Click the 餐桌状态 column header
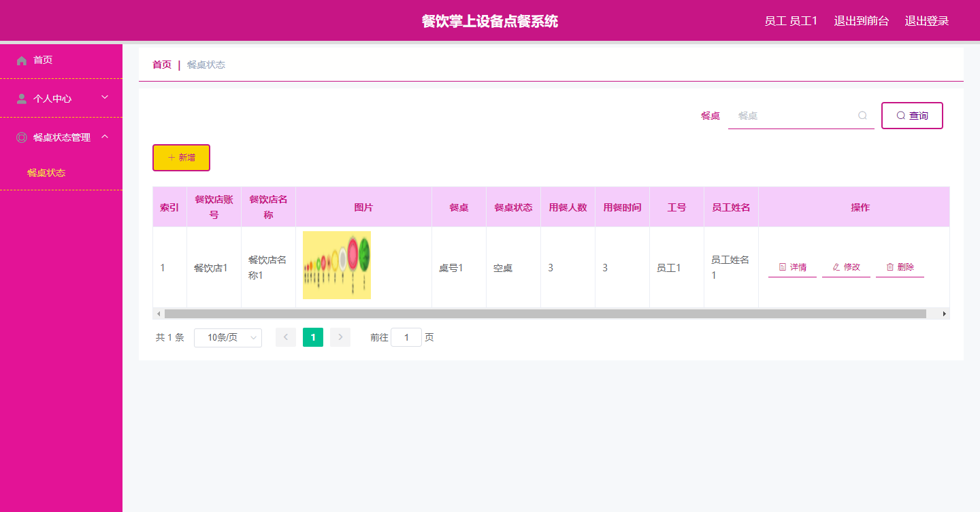 coord(513,207)
